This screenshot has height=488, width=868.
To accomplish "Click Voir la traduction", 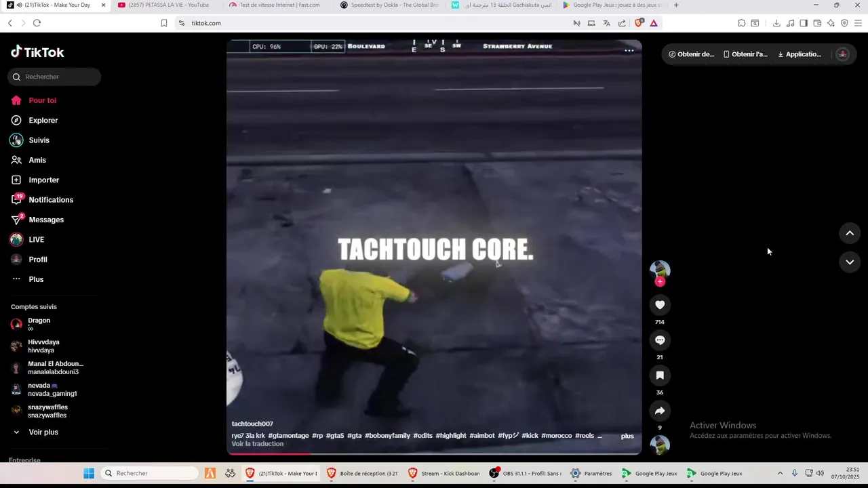I will (258, 444).
